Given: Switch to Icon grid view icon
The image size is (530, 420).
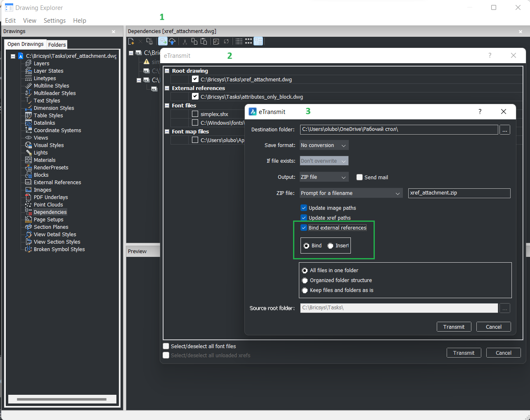Looking at the screenshot, I should (x=248, y=41).
